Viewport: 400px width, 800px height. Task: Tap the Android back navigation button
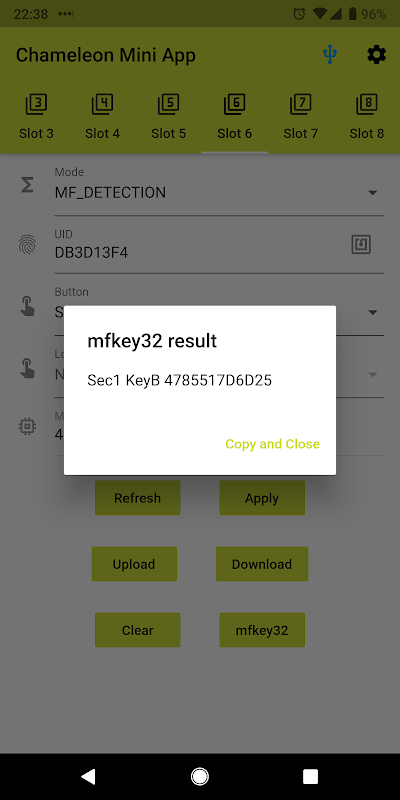pos(88,777)
